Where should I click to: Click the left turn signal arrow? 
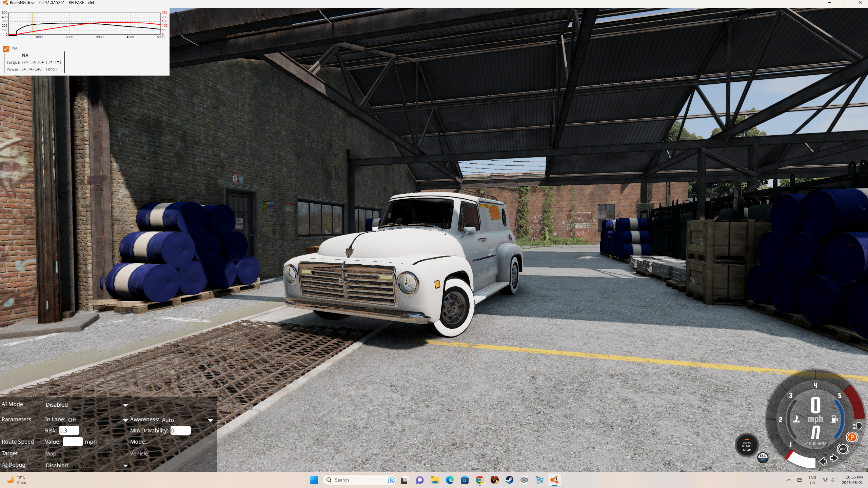[823, 461]
